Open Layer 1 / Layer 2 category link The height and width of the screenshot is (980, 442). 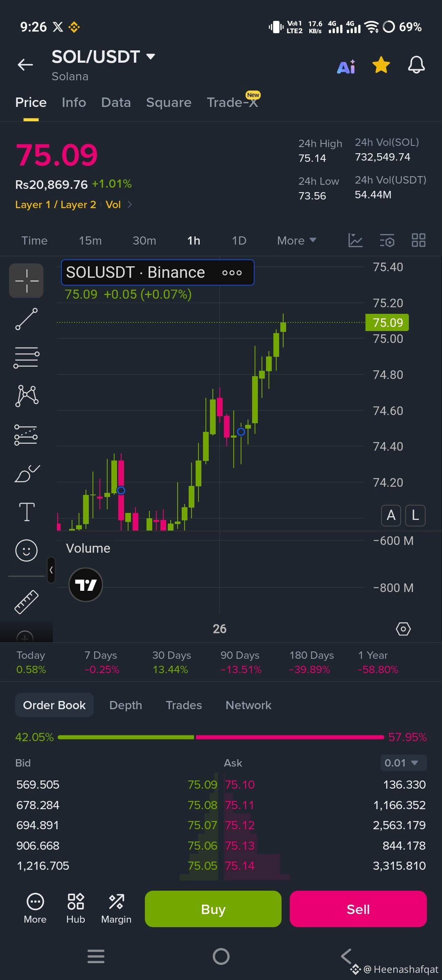pos(56,204)
